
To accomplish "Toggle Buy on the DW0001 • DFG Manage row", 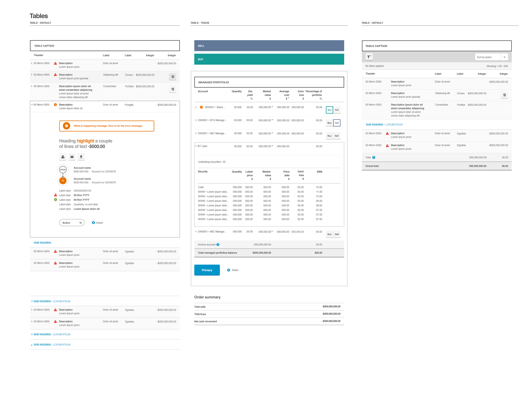I will coord(329,123).
